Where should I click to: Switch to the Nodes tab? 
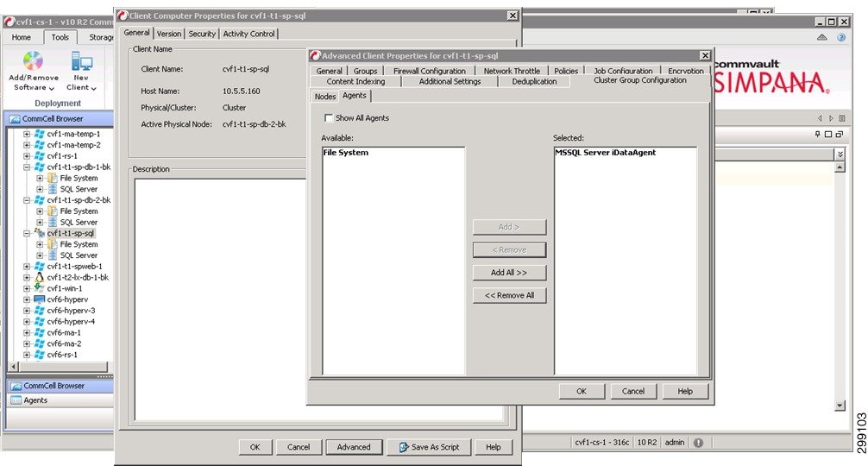[x=325, y=97]
